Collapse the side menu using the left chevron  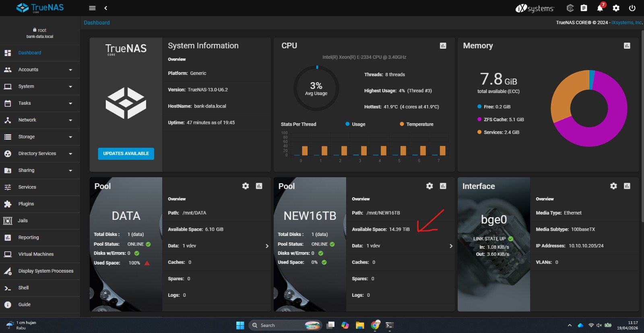tap(106, 8)
